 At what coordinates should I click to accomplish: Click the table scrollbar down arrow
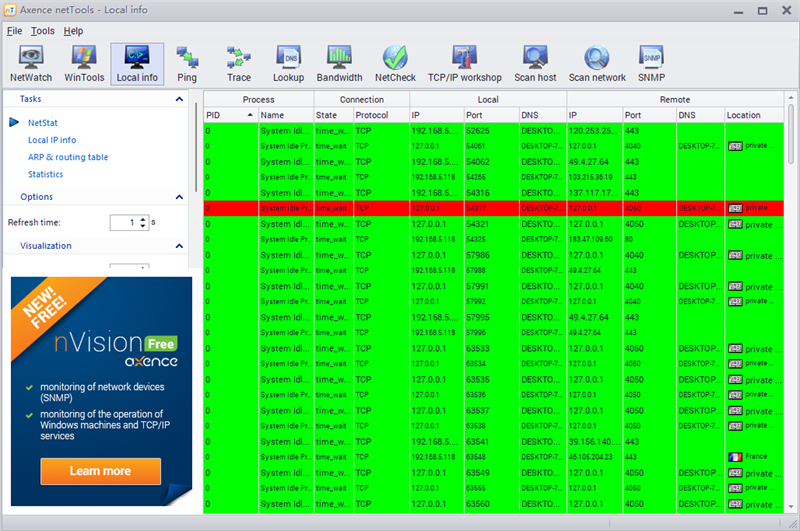pyautogui.click(x=791, y=507)
